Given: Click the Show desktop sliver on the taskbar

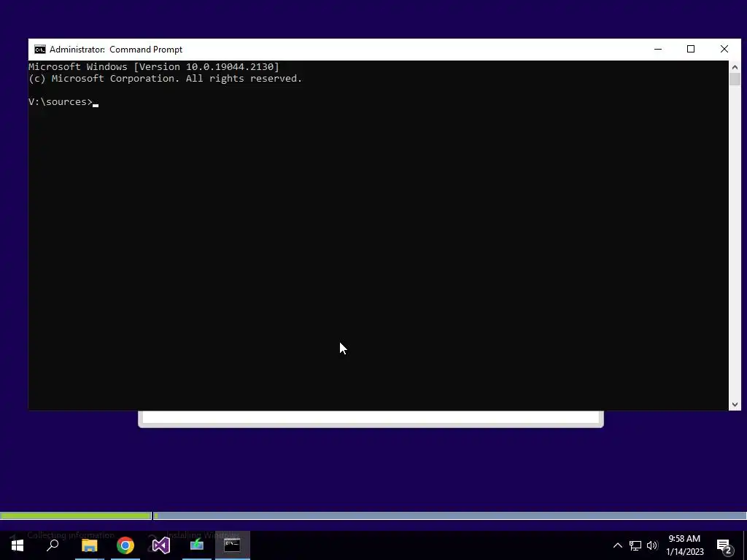Looking at the screenshot, I should tap(745, 545).
